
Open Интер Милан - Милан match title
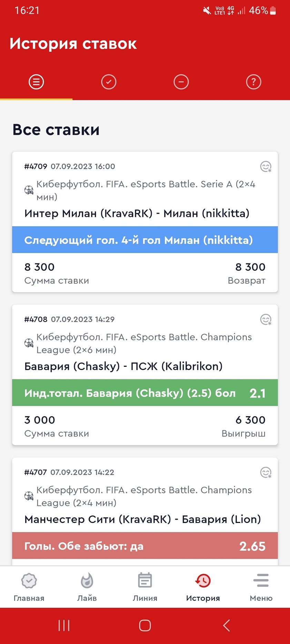point(137,213)
